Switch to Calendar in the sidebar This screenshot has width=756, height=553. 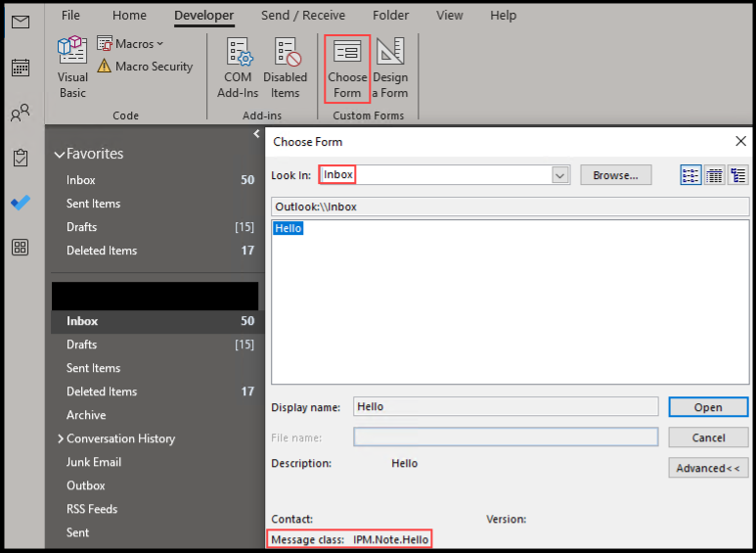click(x=21, y=68)
